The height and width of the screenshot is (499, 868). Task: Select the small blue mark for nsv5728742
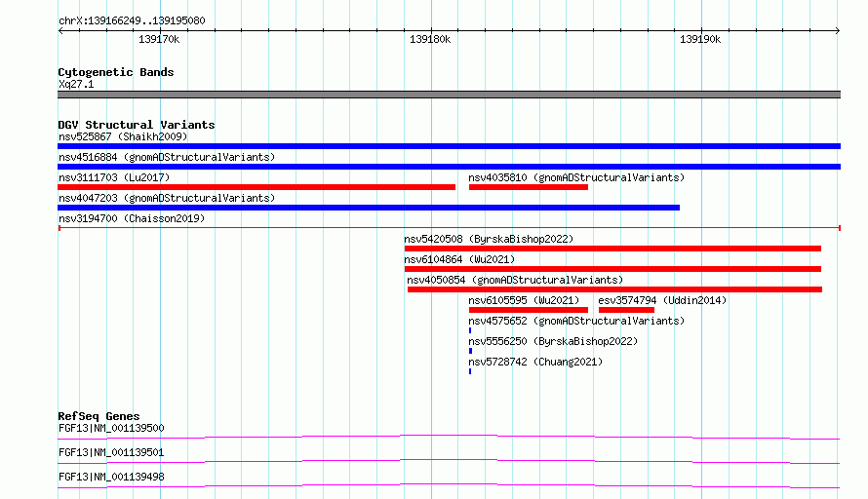click(470, 371)
